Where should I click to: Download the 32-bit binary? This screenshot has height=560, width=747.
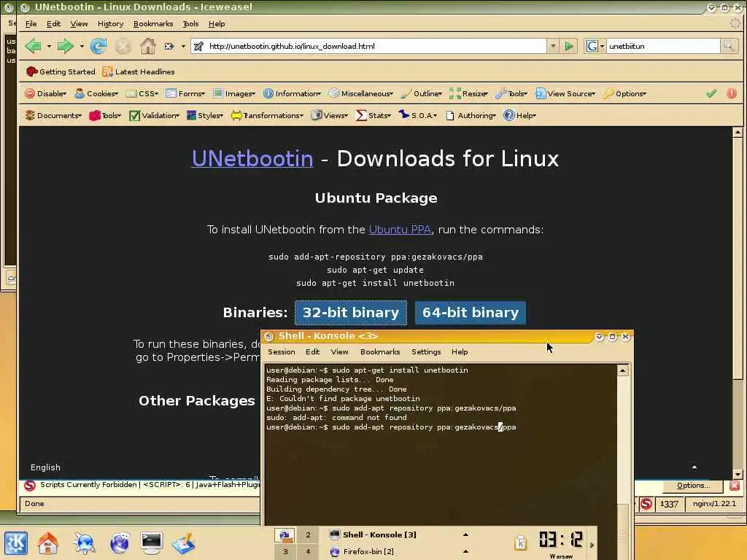[x=351, y=312]
